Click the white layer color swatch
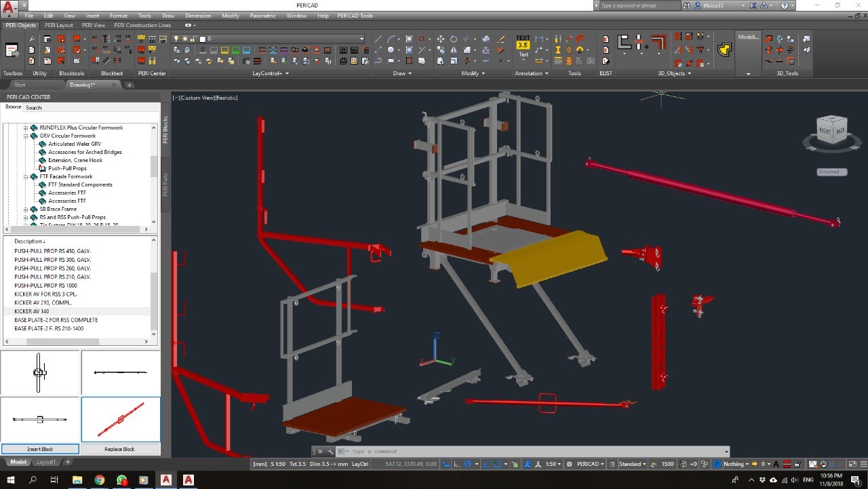 pos(201,39)
